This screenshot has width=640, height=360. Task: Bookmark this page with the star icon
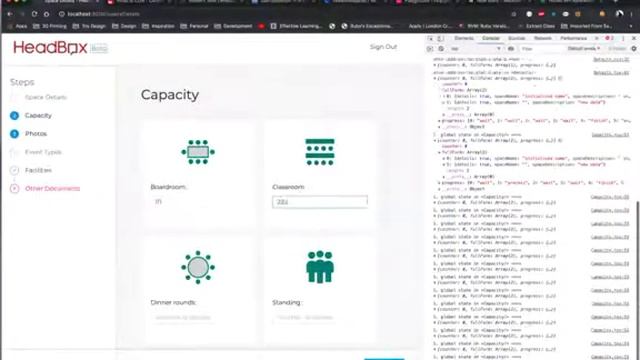[x=514, y=14]
